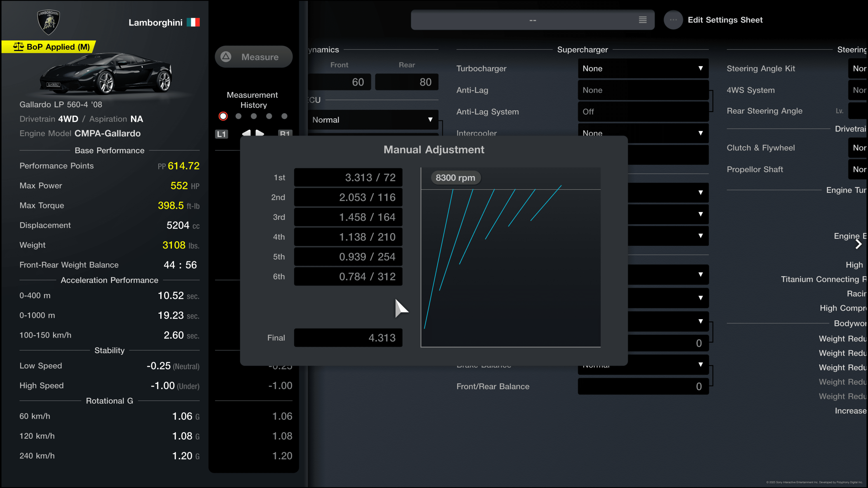This screenshot has height=488, width=868.
Task: Select the first measurement history dot
Action: pyautogui.click(x=223, y=116)
